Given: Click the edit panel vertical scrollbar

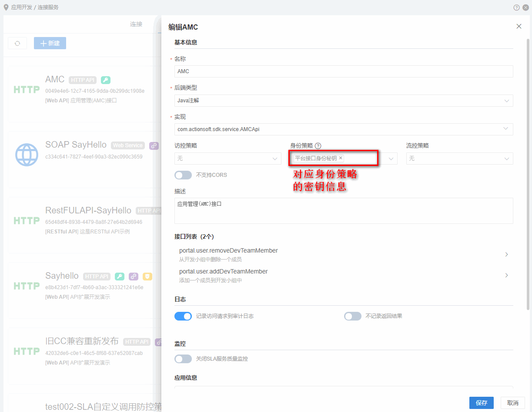Looking at the screenshot, I should pos(529,174).
